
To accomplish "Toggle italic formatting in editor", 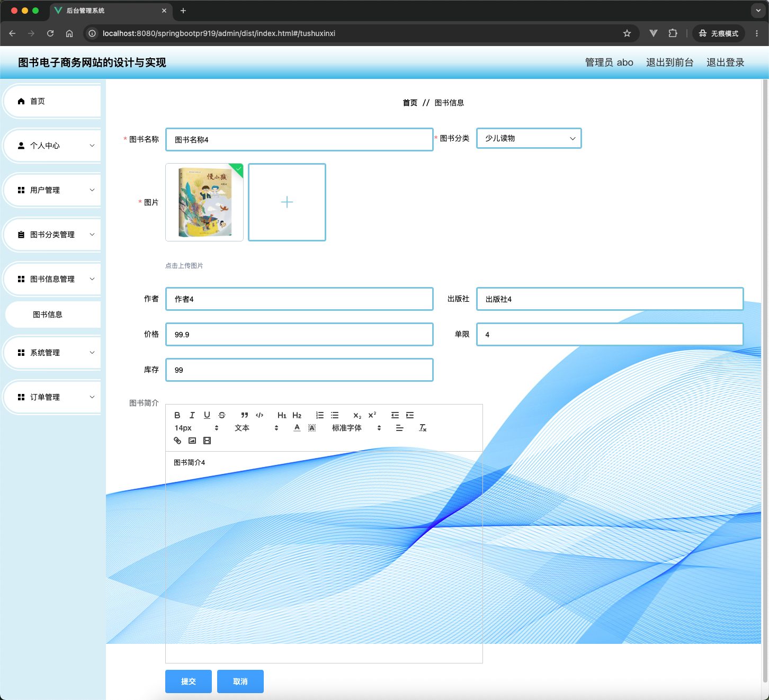I will tap(192, 415).
